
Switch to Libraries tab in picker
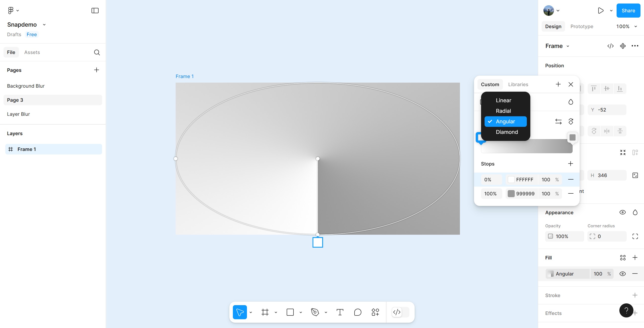tap(518, 84)
